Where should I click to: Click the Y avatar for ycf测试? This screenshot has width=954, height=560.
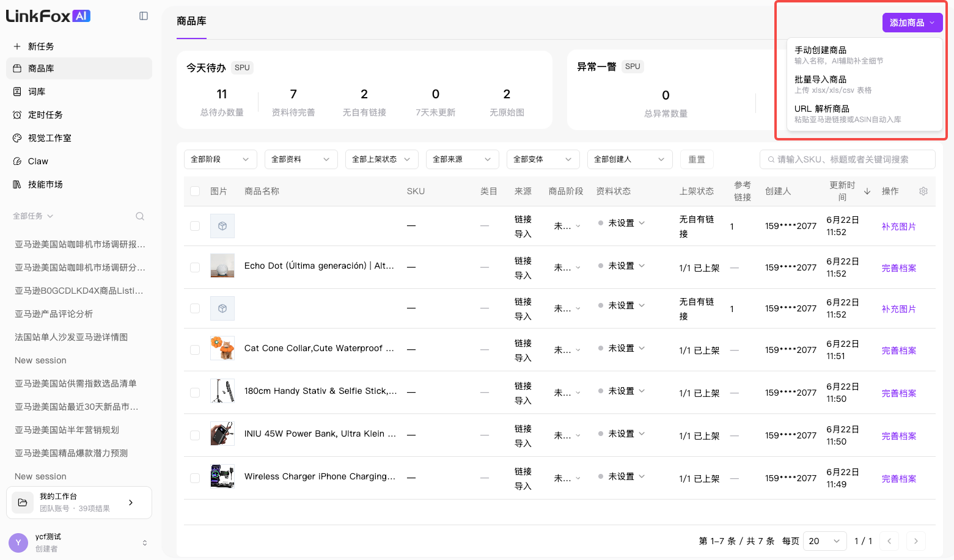coord(18,542)
